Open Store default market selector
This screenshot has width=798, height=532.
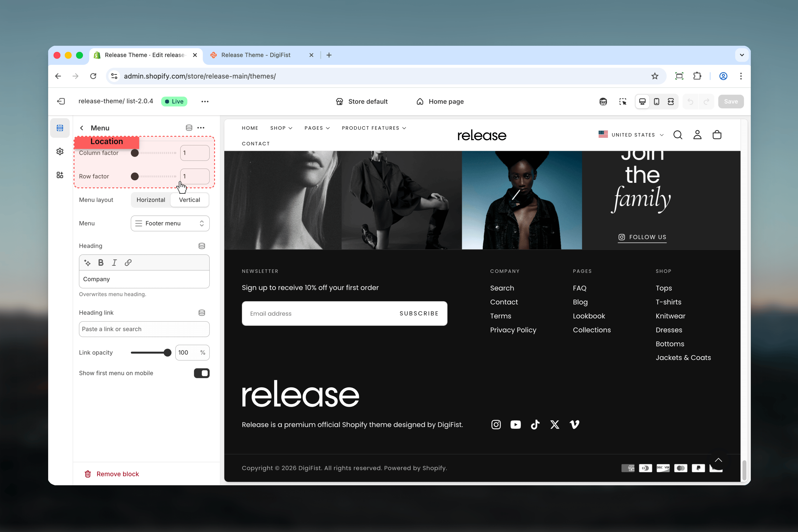(362, 101)
